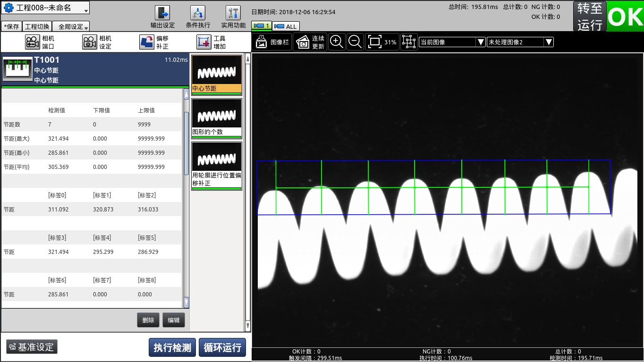Click the 日期时间 timestamp text
This screenshot has width=644, height=362.
click(293, 12)
